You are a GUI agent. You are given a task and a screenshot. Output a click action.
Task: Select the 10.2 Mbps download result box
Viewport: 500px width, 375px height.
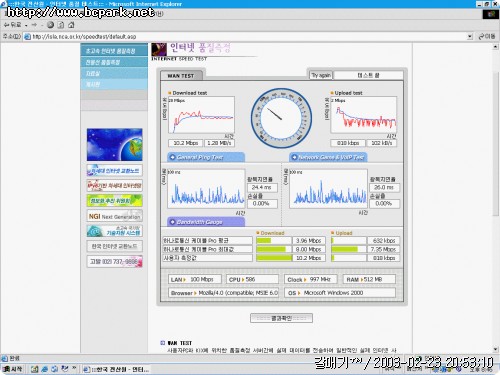pyautogui.click(x=185, y=143)
